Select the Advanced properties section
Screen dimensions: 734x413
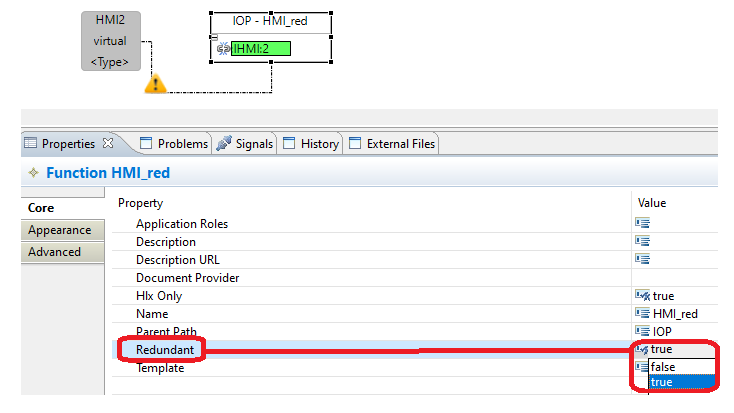[54, 252]
